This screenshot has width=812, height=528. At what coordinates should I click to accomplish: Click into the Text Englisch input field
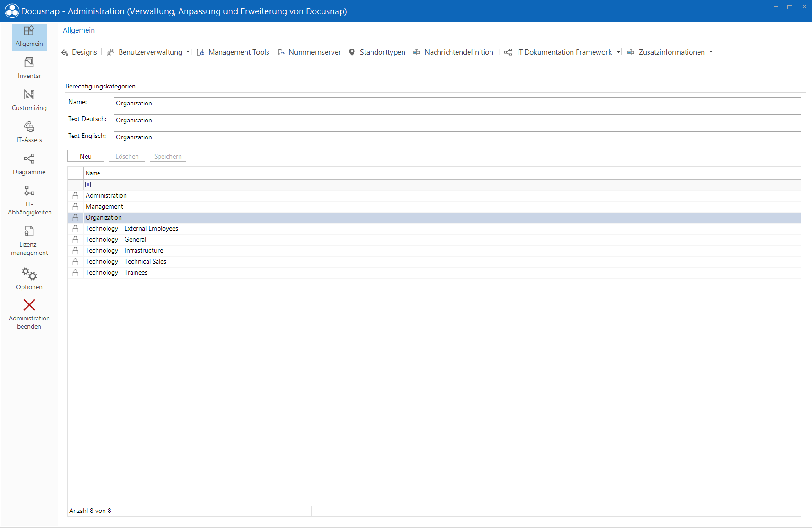[457, 137]
